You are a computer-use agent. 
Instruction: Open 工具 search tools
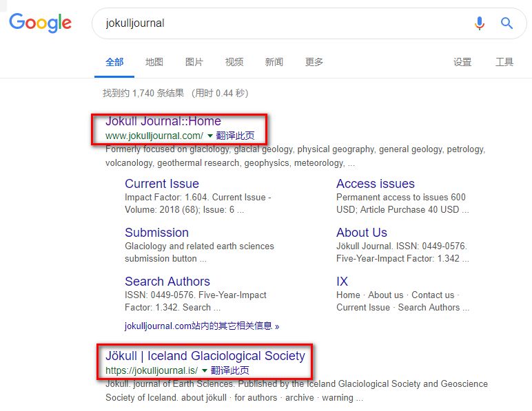click(504, 62)
